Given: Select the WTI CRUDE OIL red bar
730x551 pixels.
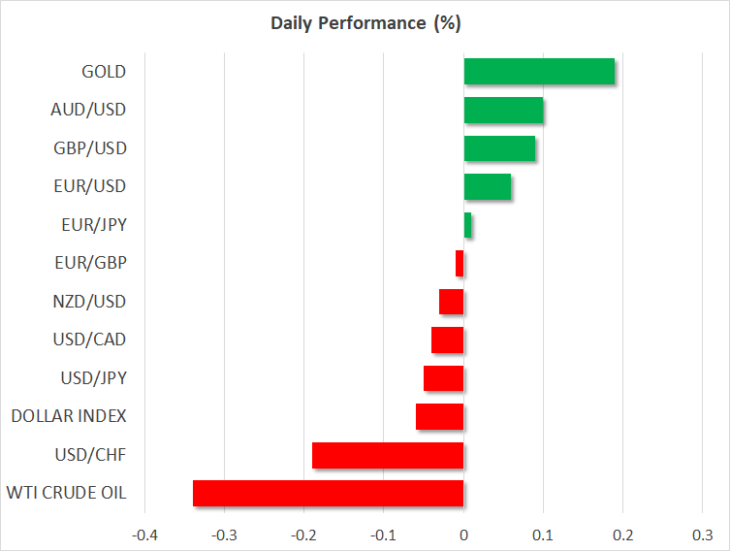Looking at the screenshot, I should click(328, 493).
